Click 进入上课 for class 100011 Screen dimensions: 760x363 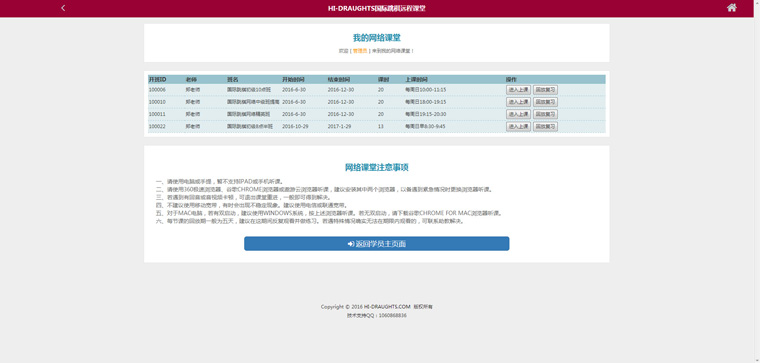(518, 114)
